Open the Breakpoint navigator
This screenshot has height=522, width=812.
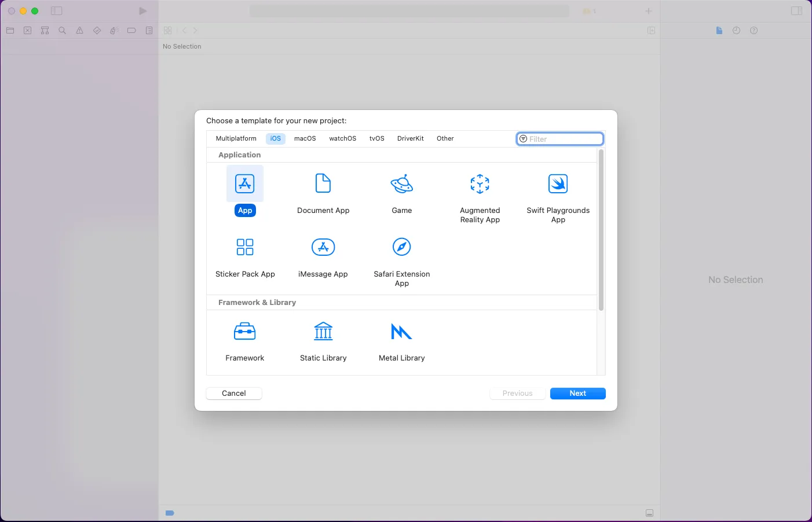pyautogui.click(x=131, y=30)
